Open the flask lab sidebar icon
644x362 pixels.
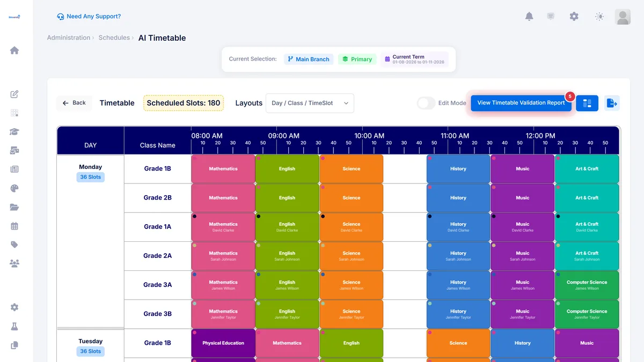[x=14, y=326]
